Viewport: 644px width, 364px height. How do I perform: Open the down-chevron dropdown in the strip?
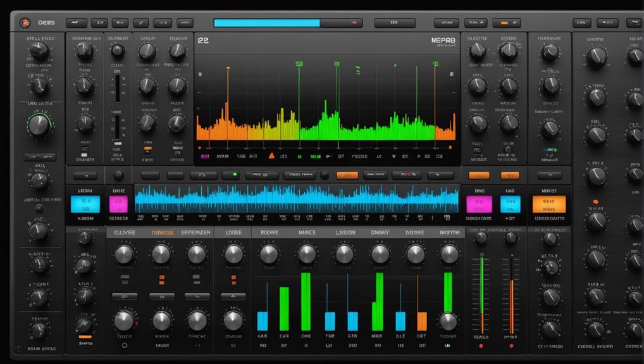pyautogui.click(x=85, y=176)
